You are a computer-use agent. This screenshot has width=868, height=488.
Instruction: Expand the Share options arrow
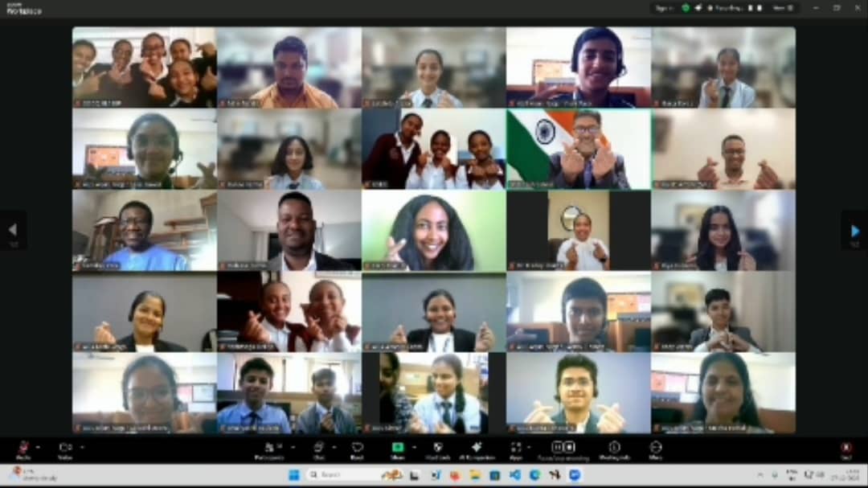[413, 447]
